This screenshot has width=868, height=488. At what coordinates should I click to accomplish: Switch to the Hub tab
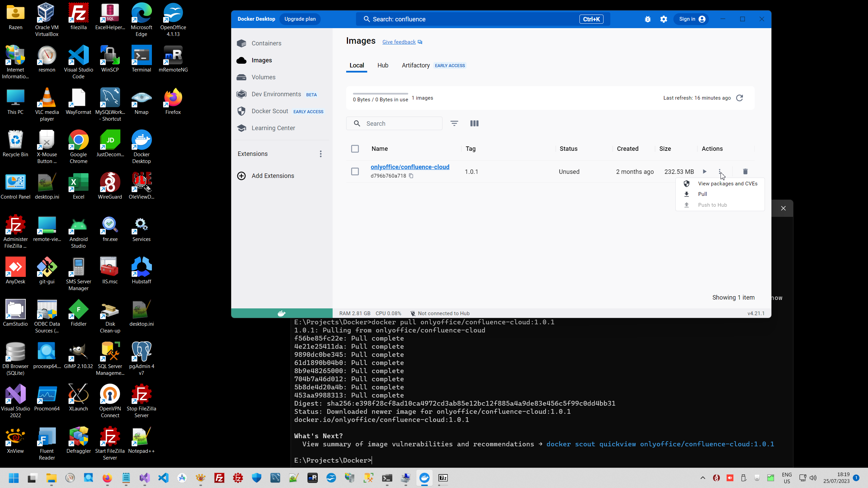pyautogui.click(x=383, y=65)
